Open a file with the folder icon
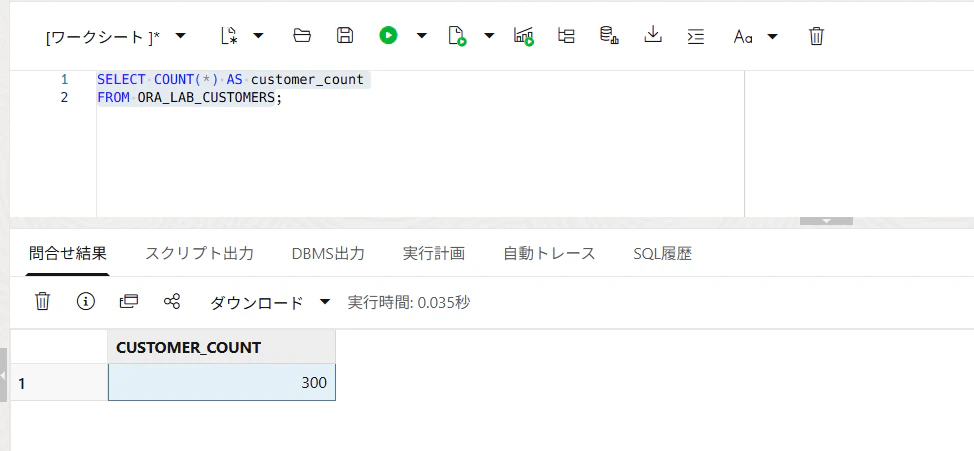Viewport: 974px width, 451px height. point(302,35)
